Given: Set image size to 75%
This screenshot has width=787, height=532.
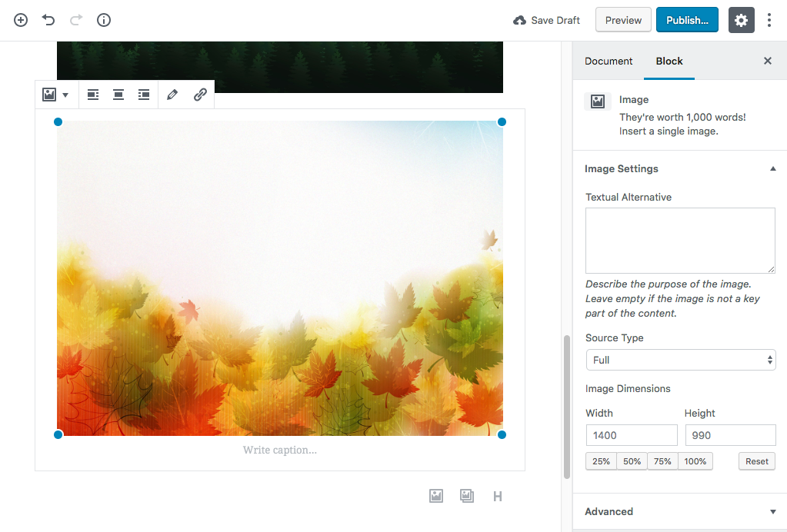Looking at the screenshot, I should [x=662, y=461].
